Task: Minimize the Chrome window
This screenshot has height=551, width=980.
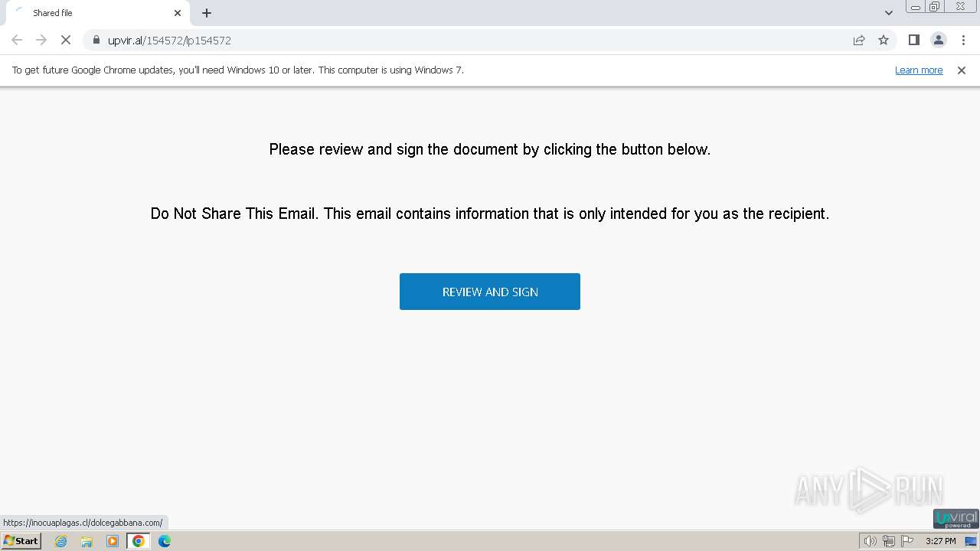Action: coord(916,7)
